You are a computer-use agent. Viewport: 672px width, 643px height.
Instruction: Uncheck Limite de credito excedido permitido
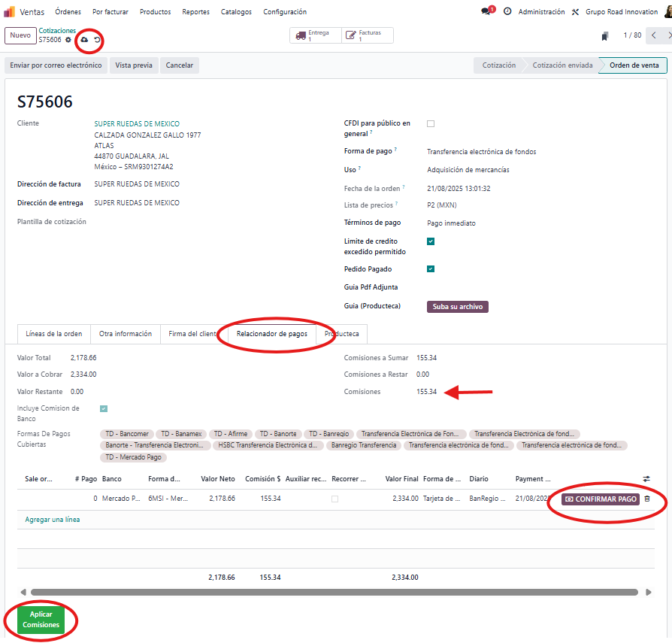point(431,241)
